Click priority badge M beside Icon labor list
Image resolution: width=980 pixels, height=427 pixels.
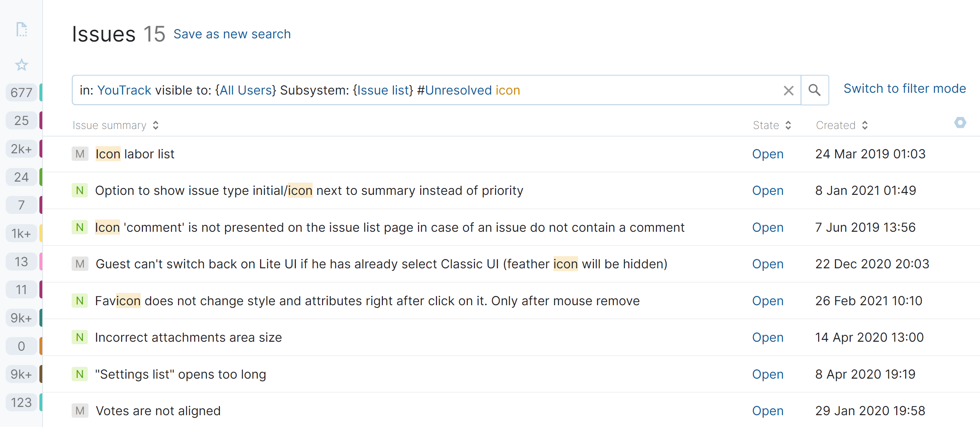coord(80,154)
